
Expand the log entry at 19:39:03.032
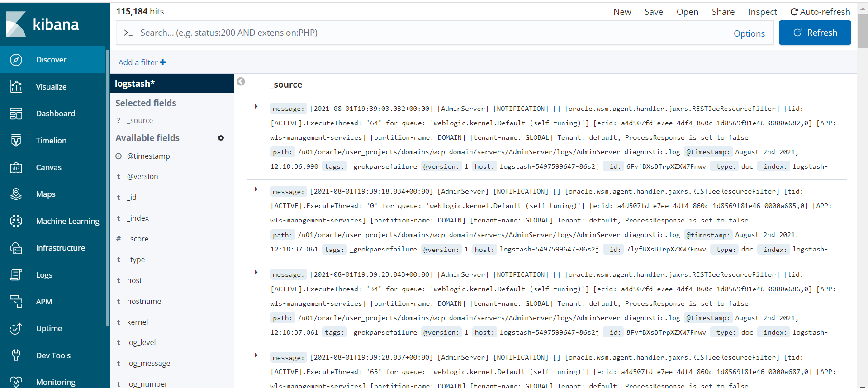[x=256, y=107]
